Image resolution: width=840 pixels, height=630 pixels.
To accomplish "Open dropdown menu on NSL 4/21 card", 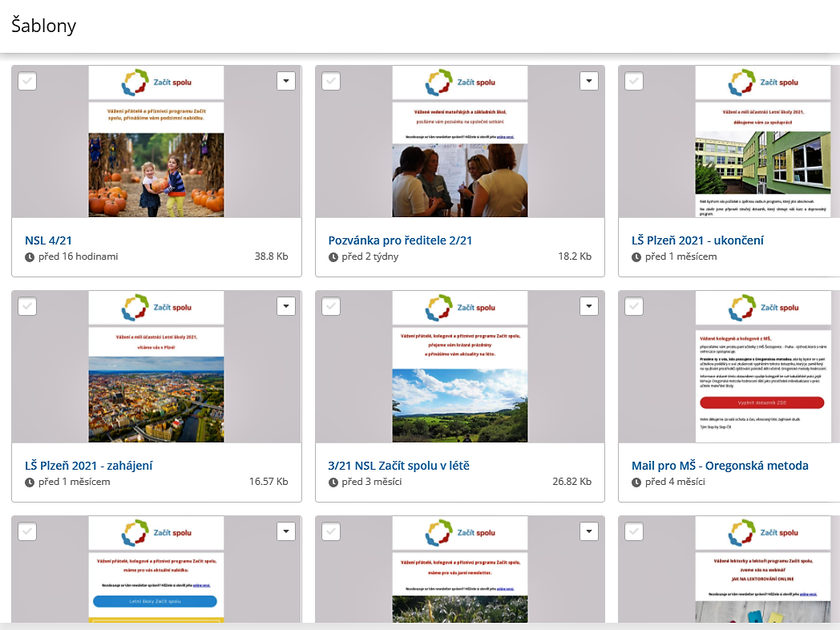I will click(286, 81).
